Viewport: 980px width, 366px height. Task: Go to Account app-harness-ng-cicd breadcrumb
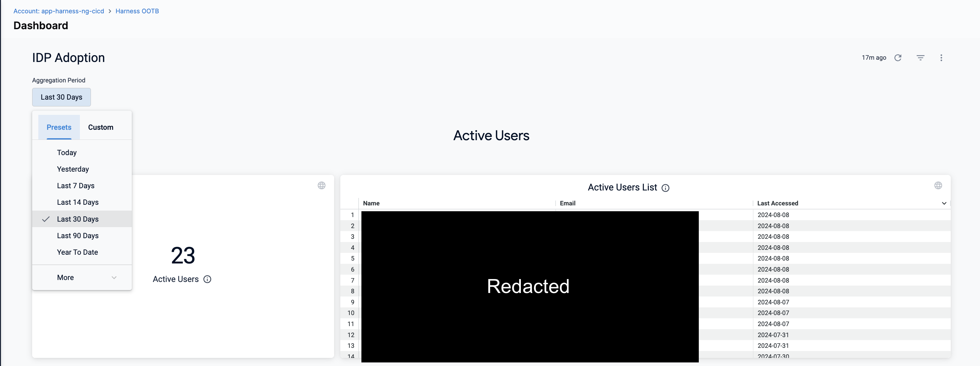pos(58,11)
